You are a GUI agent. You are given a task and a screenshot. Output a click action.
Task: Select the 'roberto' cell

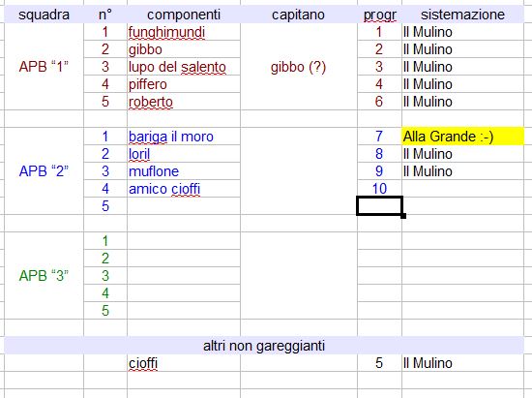pos(184,102)
